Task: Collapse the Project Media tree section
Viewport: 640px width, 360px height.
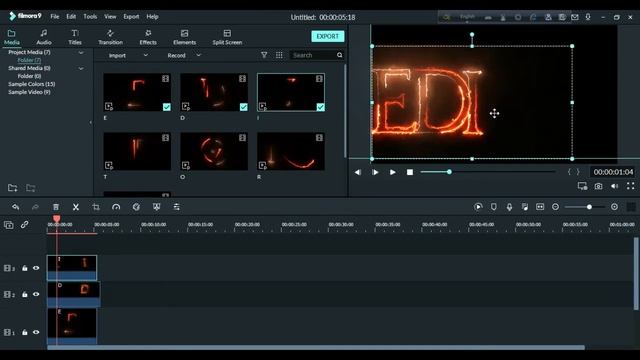Action: click(x=81, y=53)
